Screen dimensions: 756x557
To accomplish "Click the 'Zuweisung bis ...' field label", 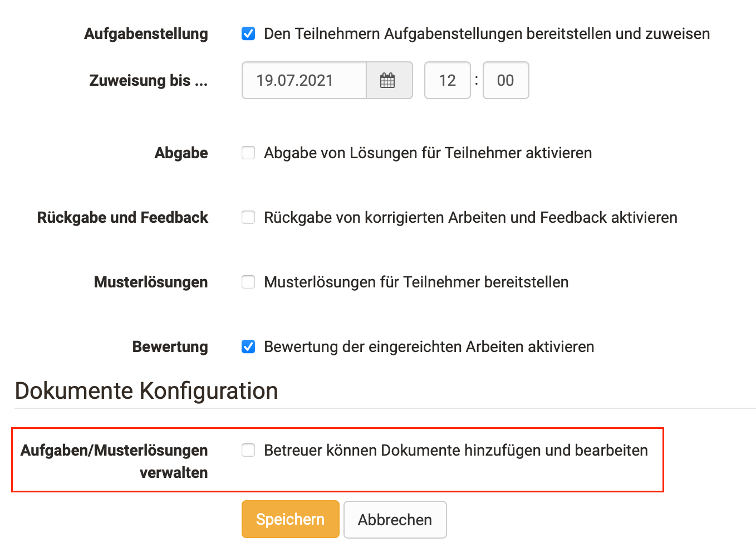I will point(148,81).
